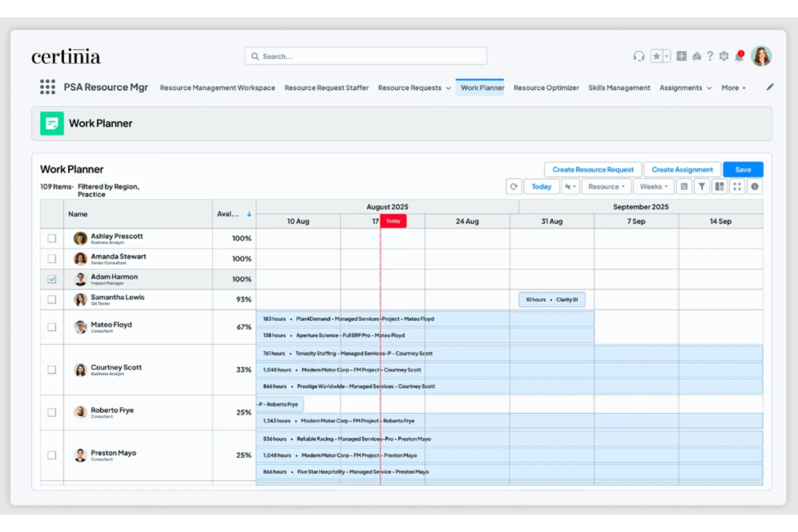Image resolution: width=798 pixels, height=532 pixels.
Task: Open the Resource Optimizer tab
Action: tap(546, 88)
